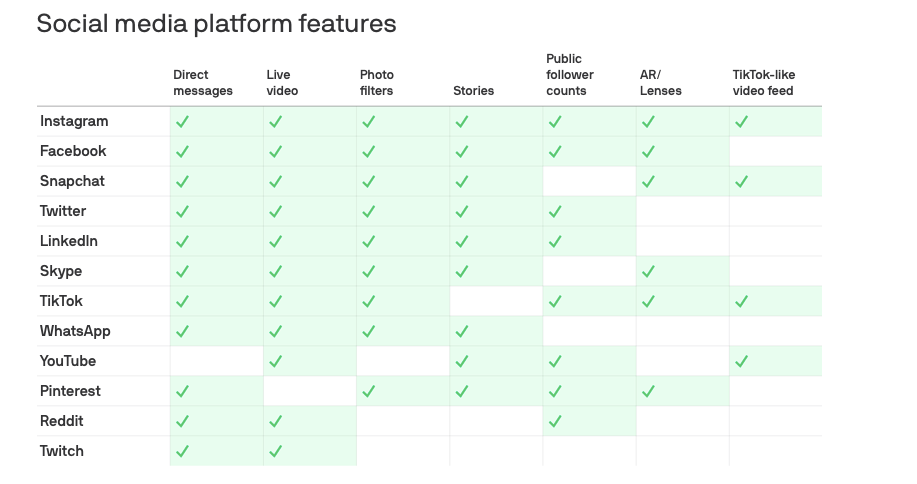This screenshot has height=484, width=917.
Task: Click Snapchat's TikTok-like video feed checkmark
Action: (741, 182)
